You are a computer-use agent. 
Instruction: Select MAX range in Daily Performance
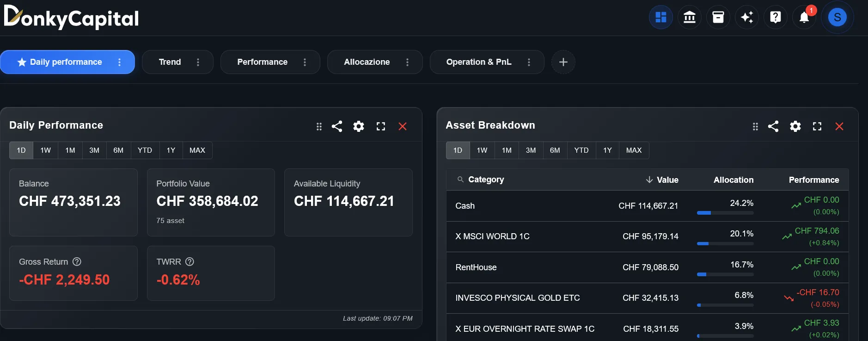tap(197, 150)
